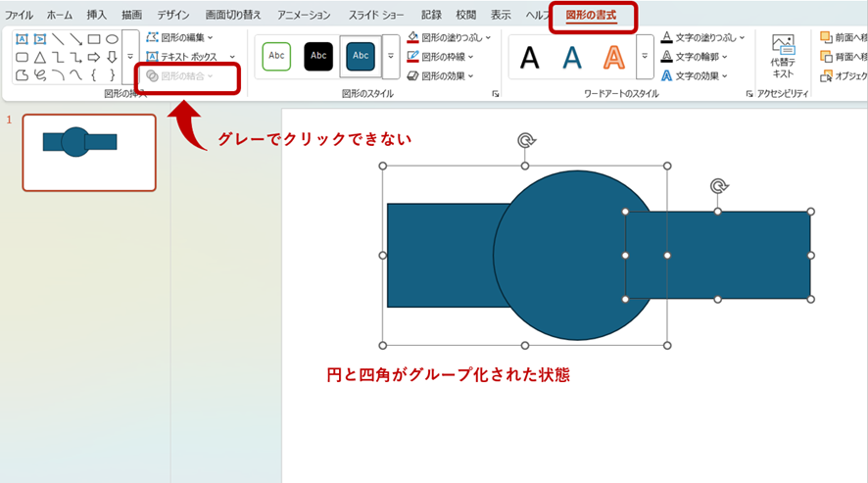Pick the isosceles triangle shape from the gallery
Viewport: 868px width, 483px height.
pos(40,57)
